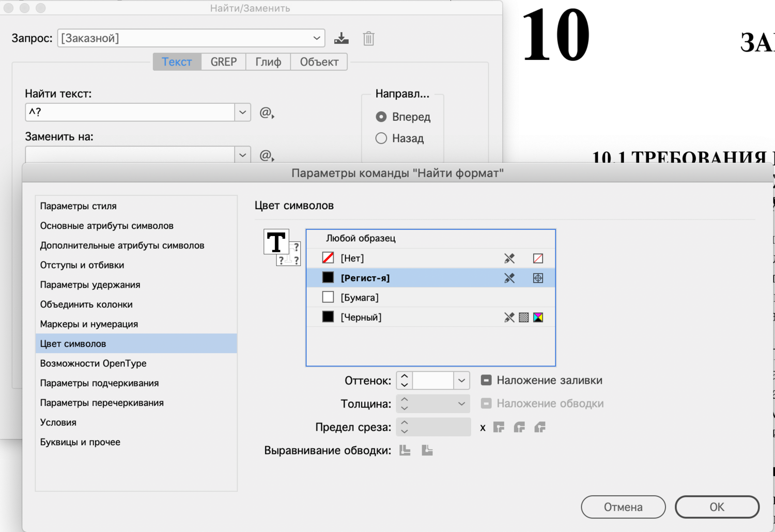Click the non-editable icon on the [Нет] row
775x532 pixels.
[x=509, y=258]
